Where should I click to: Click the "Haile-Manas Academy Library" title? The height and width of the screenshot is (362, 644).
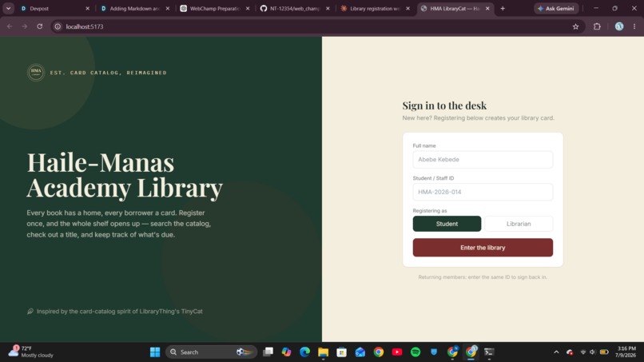click(125, 175)
